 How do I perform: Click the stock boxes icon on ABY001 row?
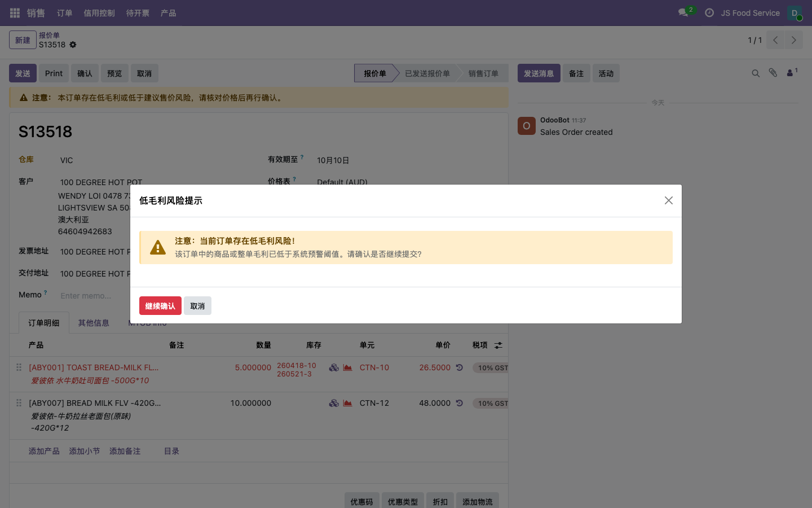tap(334, 367)
